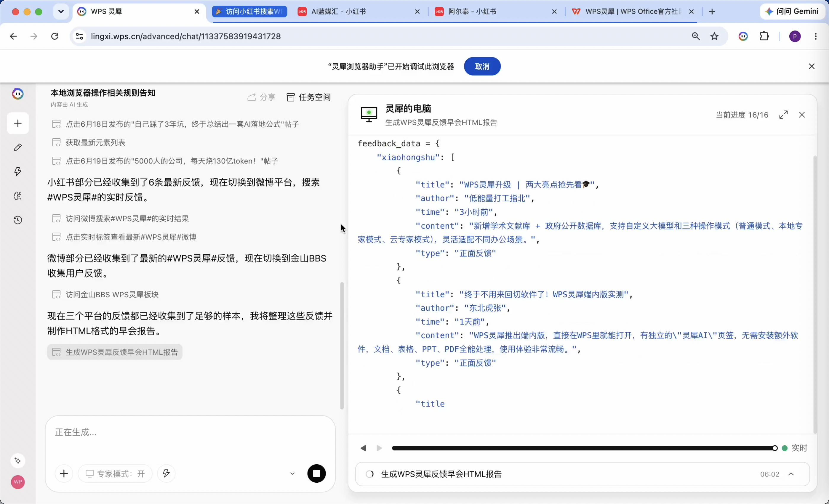Click the lightning quick-action icon in input bar
This screenshot has width=829, height=504.
tap(166, 474)
